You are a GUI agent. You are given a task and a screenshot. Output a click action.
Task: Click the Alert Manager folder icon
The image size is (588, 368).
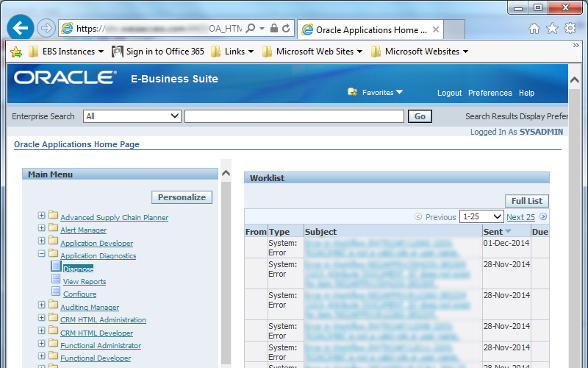[53, 227]
